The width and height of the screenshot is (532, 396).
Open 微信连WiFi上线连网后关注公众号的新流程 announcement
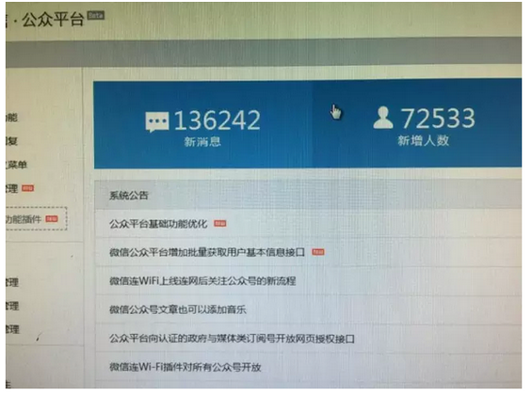(x=202, y=280)
